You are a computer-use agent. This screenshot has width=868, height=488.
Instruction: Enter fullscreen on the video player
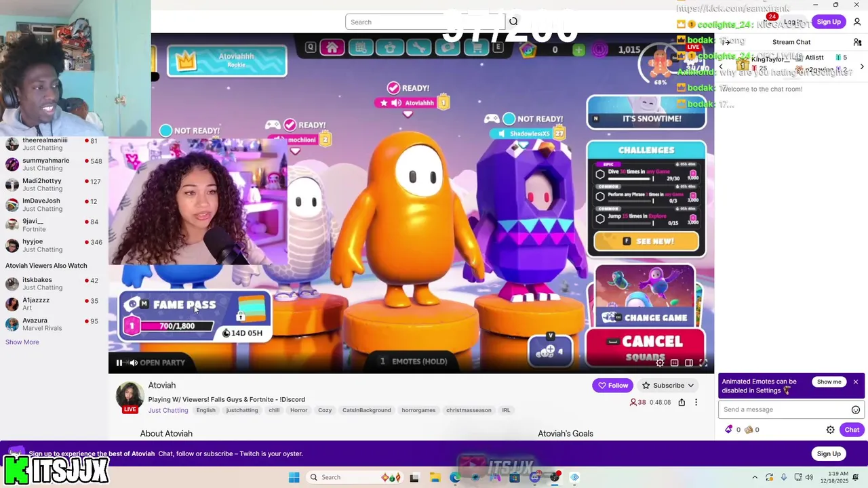703,363
